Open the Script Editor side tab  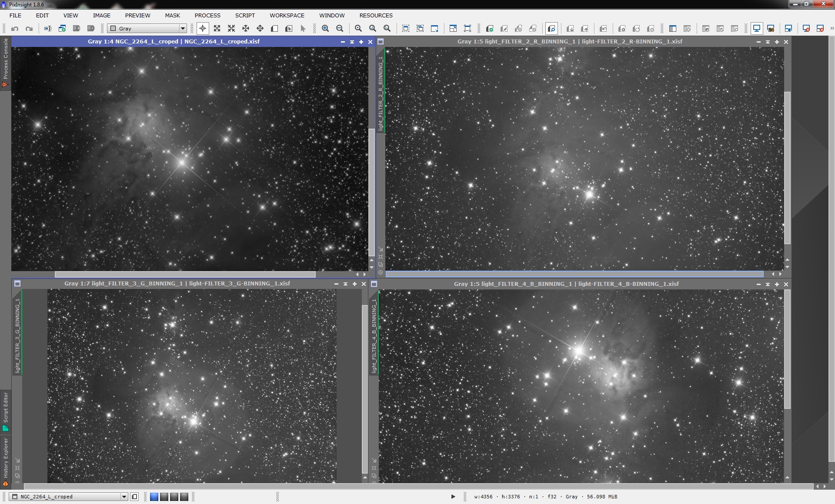tap(5, 411)
